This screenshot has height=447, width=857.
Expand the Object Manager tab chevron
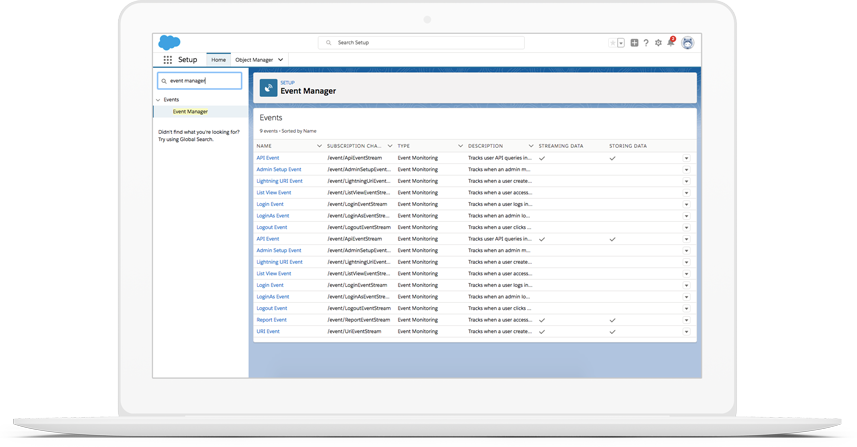coord(280,60)
